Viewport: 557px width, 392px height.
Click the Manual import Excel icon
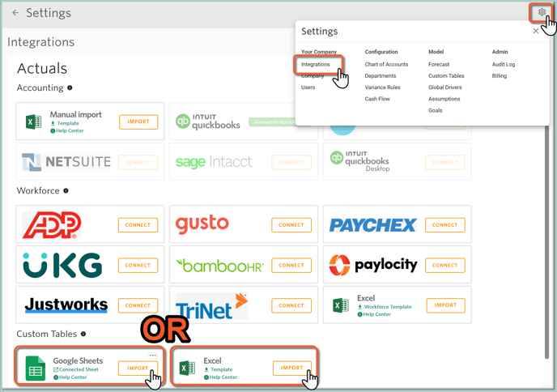(34, 122)
